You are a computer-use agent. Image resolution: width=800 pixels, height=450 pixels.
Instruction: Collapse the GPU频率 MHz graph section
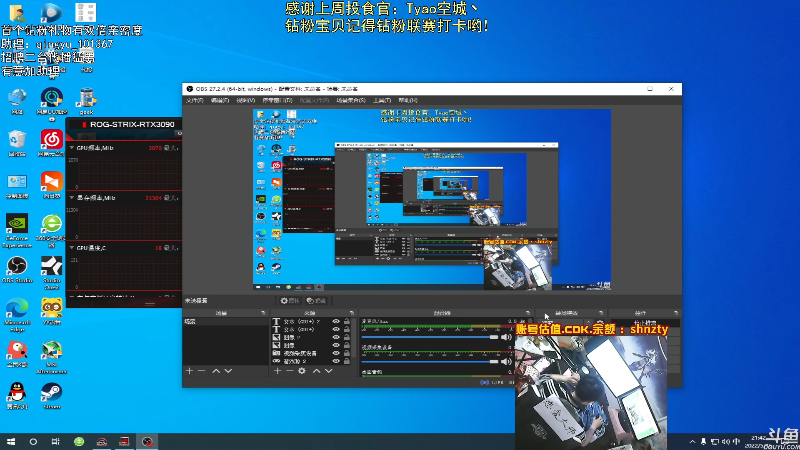click(x=72, y=148)
